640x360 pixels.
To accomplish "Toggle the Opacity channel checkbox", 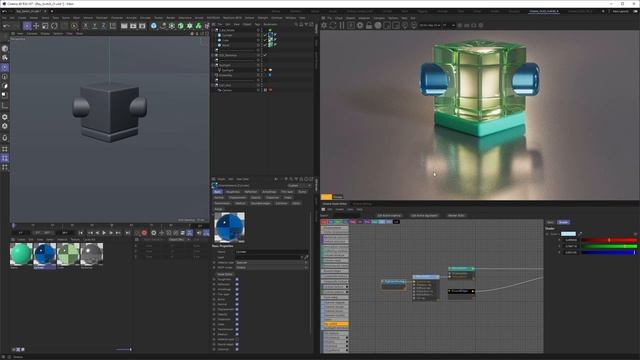I will (237, 314).
